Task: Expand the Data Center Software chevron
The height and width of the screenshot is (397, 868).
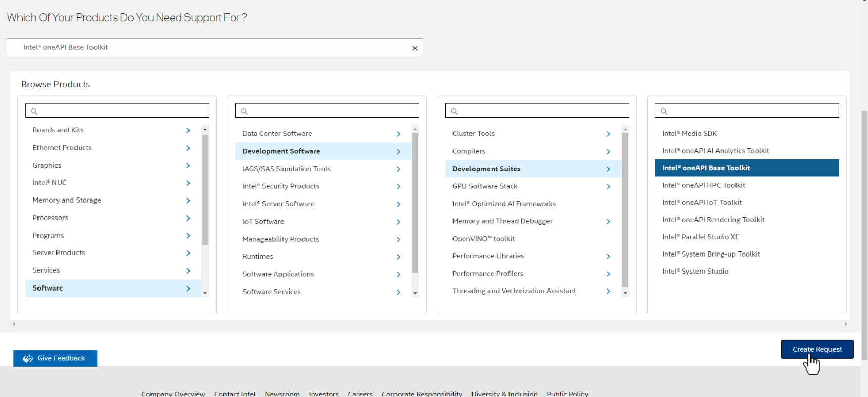Action: pos(398,134)
